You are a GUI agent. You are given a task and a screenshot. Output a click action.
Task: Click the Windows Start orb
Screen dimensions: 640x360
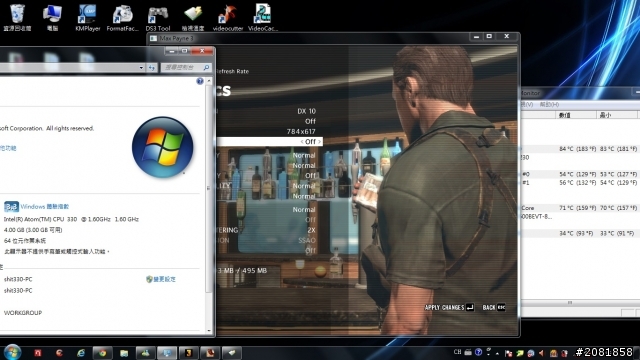[x=12, y=352]
